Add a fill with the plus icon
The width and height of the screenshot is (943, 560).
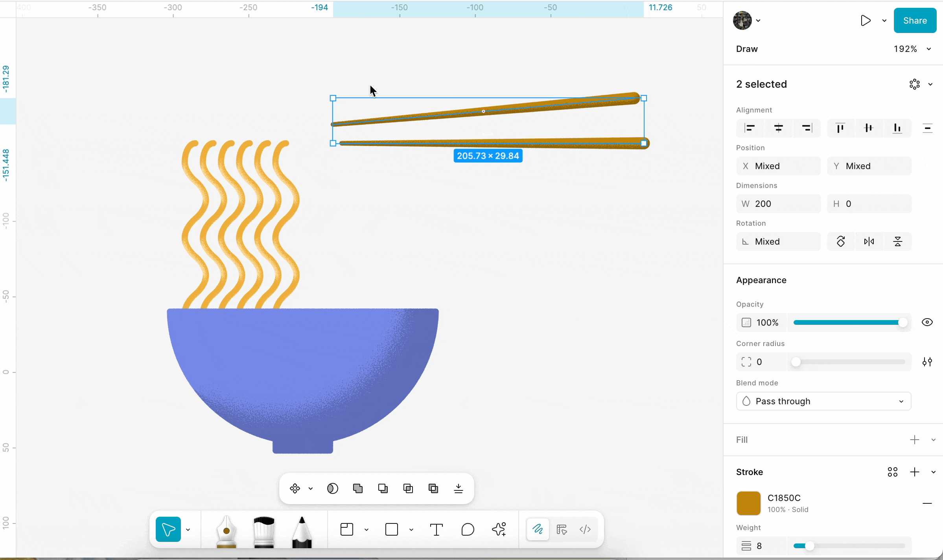pos(915,440)
